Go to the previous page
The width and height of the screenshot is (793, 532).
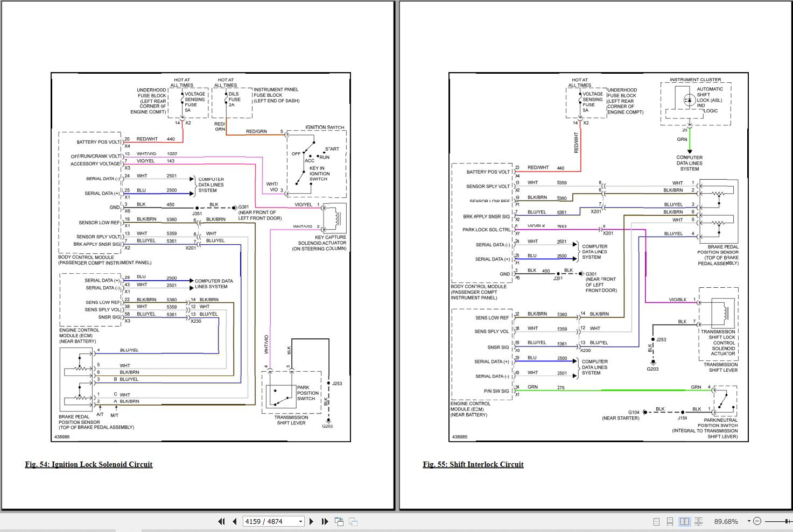pos(234,521)
